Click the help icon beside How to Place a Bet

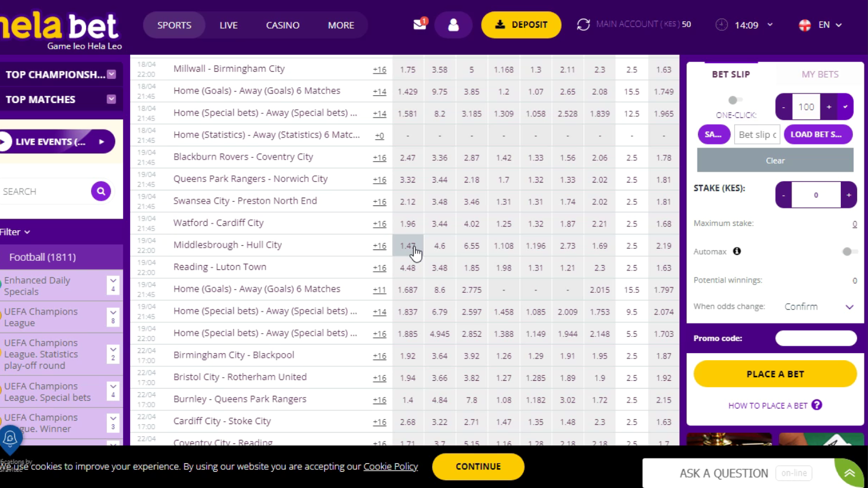coord(817,405)
